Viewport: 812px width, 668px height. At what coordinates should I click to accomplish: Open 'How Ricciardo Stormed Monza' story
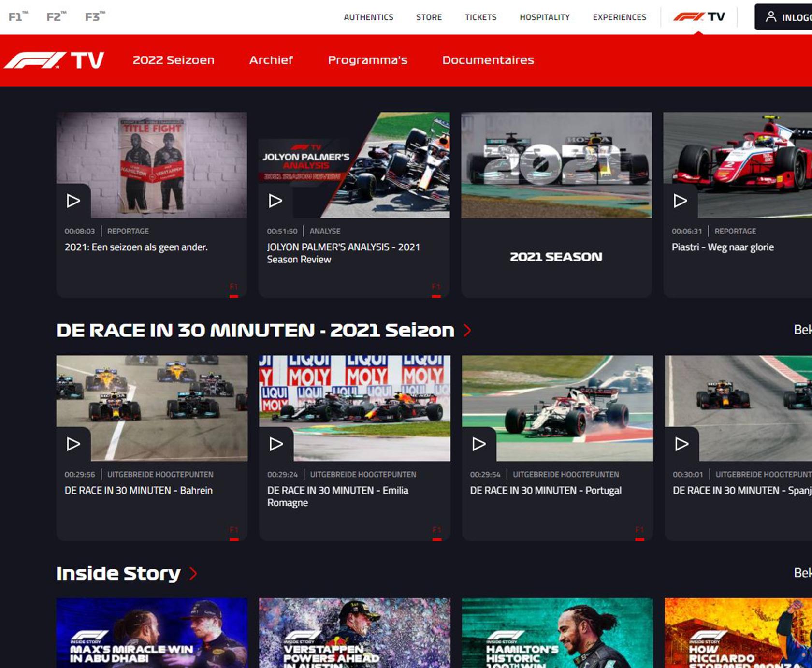click(x=739, y=633)
